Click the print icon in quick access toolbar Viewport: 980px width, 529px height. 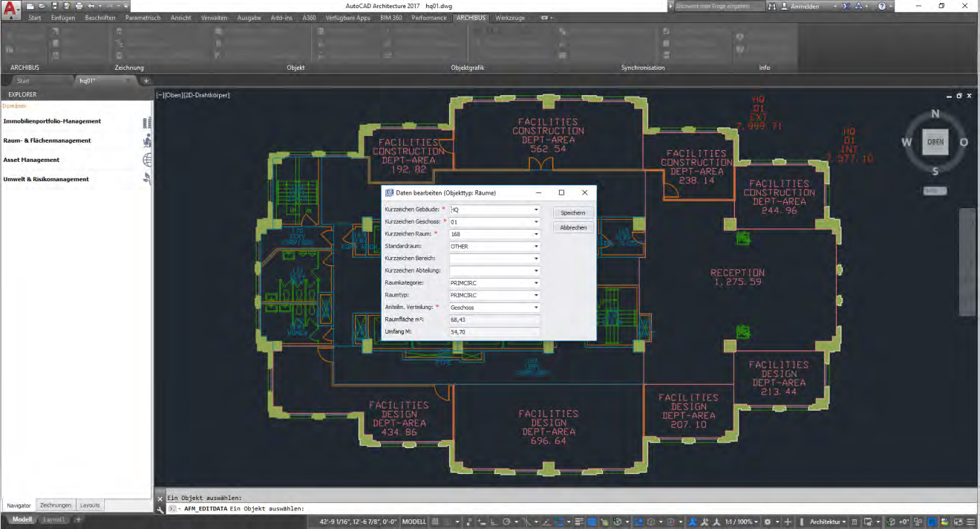[79, 6]
